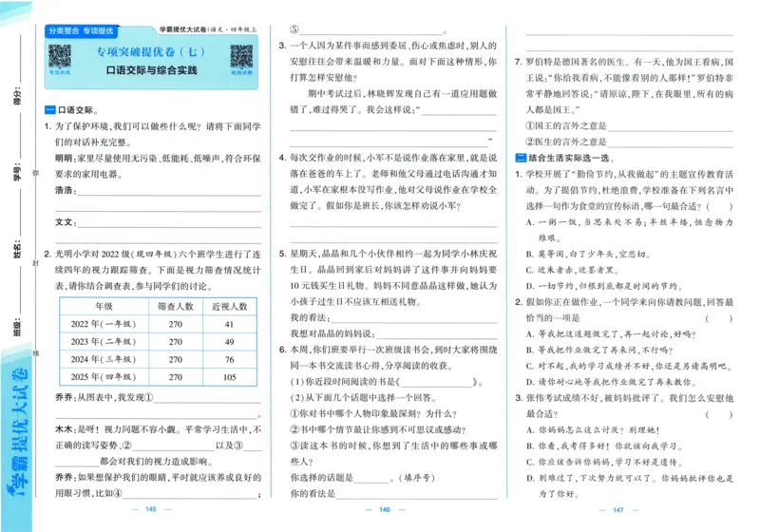This screenshot has height=532, width=760.
Task: Select option D 请你耐心地等我把作业做完了
Action: pos(611,382)
